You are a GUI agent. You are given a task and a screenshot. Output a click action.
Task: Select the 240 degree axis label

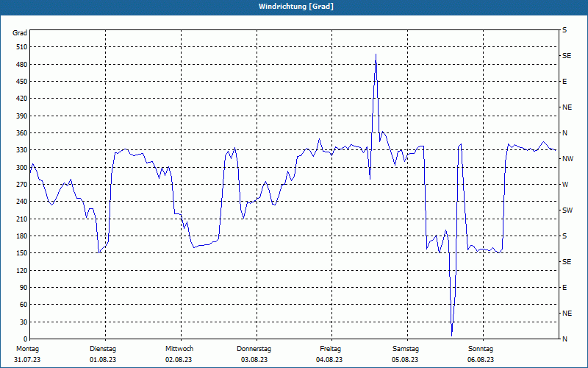23,202
